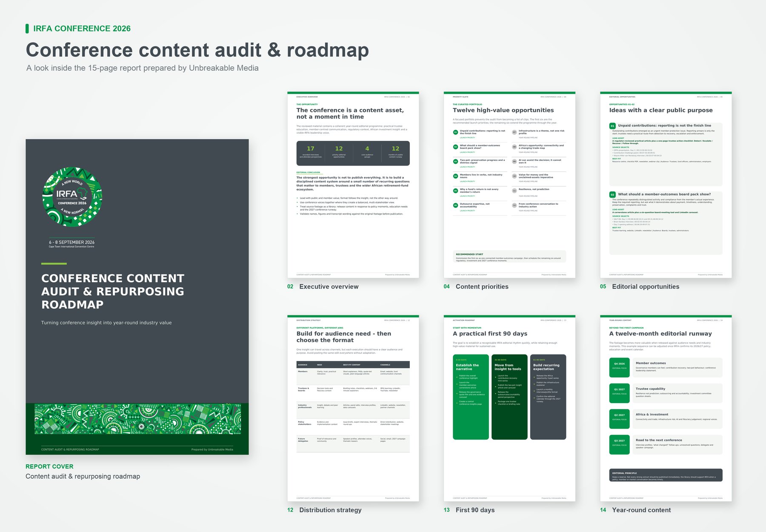Click the green 02 badge beside member-outcomes board pack
Image resolution: width=766 pixels, height=532 pixels.
point(612,194)
